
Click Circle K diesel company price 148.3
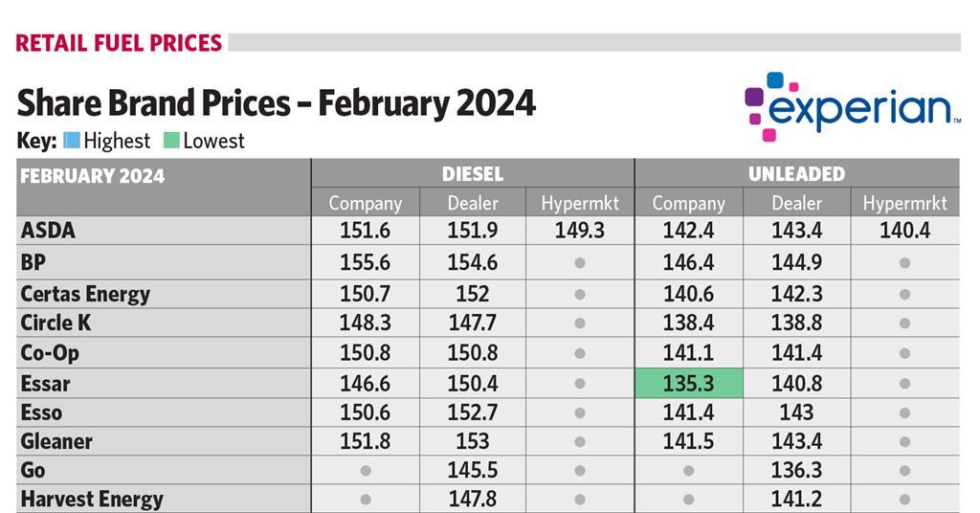(x=365, y=323)
